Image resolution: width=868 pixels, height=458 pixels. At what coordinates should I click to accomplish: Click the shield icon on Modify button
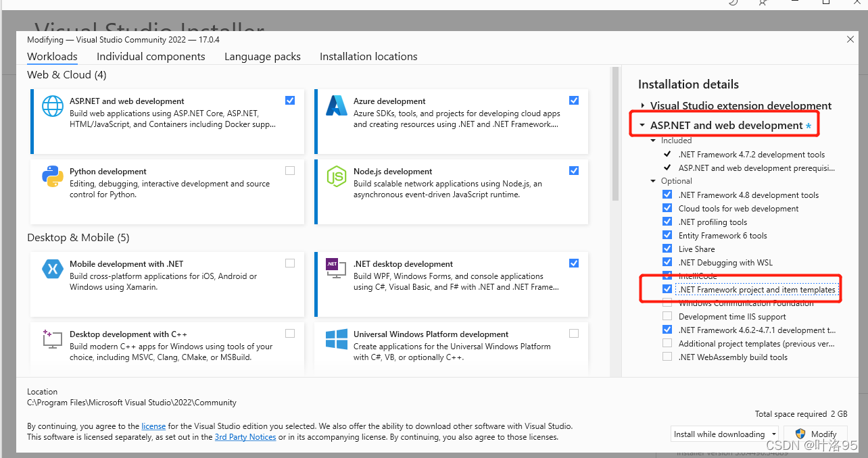pos(800,434)
